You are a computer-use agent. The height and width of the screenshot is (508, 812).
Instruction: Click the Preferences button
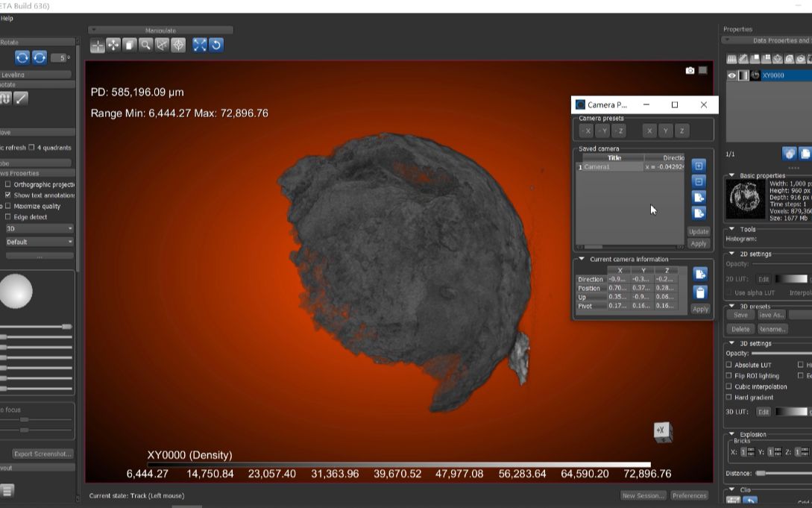689,495
